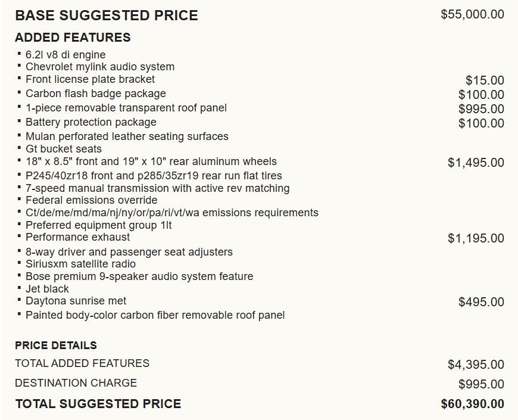Click the Base Suggested Price heading
The height and width of the screenshot is (420, 518).
[x=106, y=15]
